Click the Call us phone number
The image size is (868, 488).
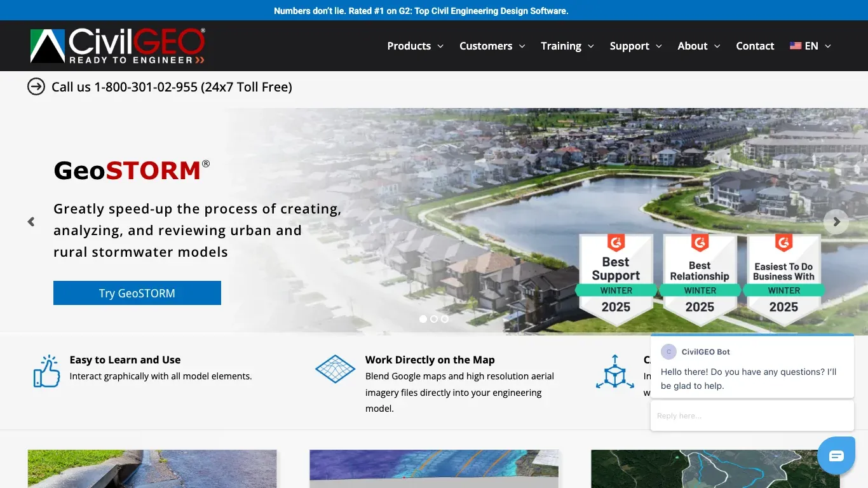[172, 87]
